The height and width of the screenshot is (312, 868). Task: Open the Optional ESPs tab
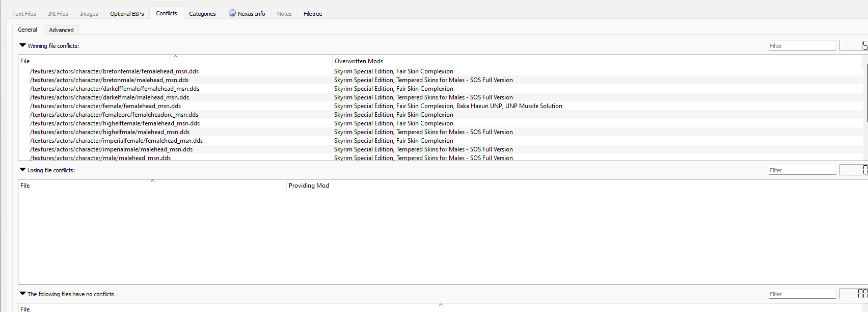coord(127,14)
